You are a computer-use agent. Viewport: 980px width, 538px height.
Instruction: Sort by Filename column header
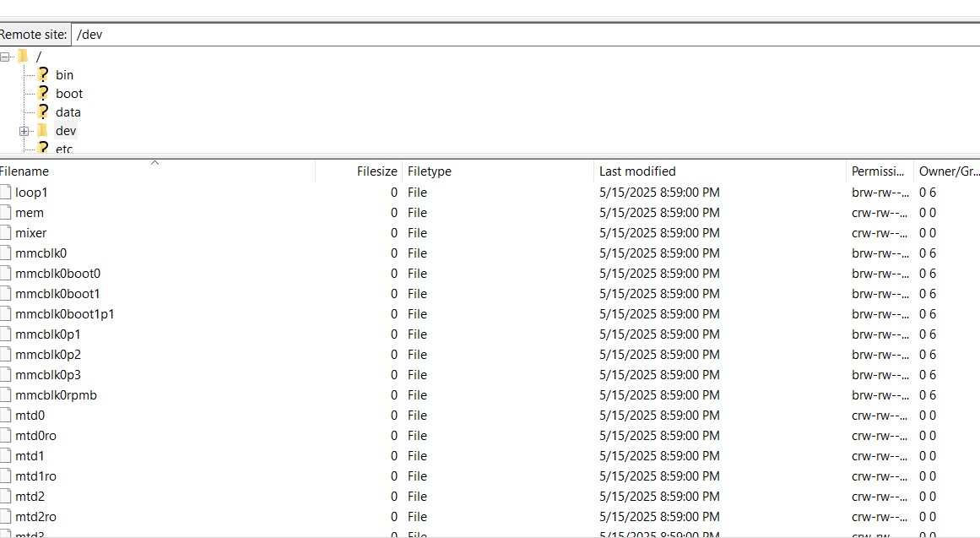(156, 171)
